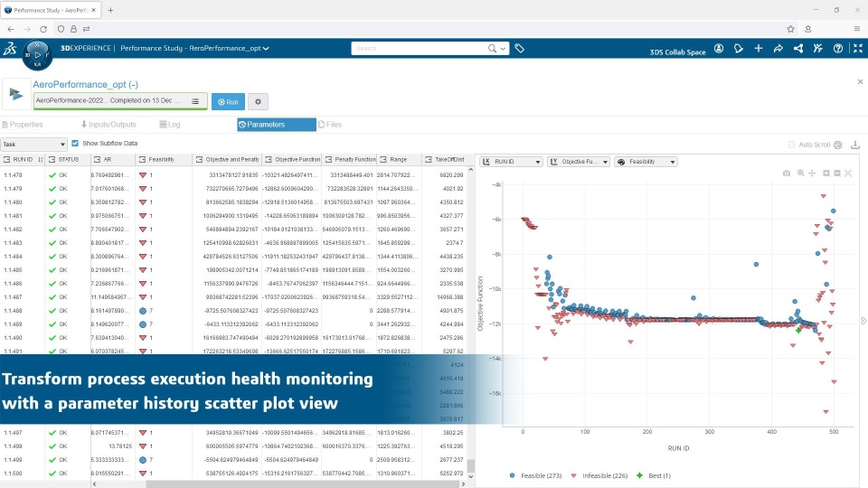Click the chart settings icon beside Auto Scroll
The image size is (868, 488).
point(838,145)
